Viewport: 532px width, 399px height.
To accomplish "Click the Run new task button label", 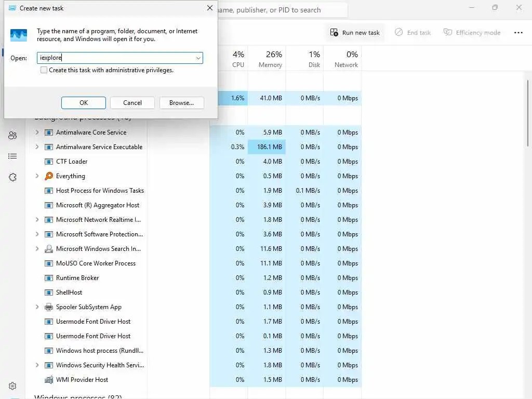I will pos(361,33).
